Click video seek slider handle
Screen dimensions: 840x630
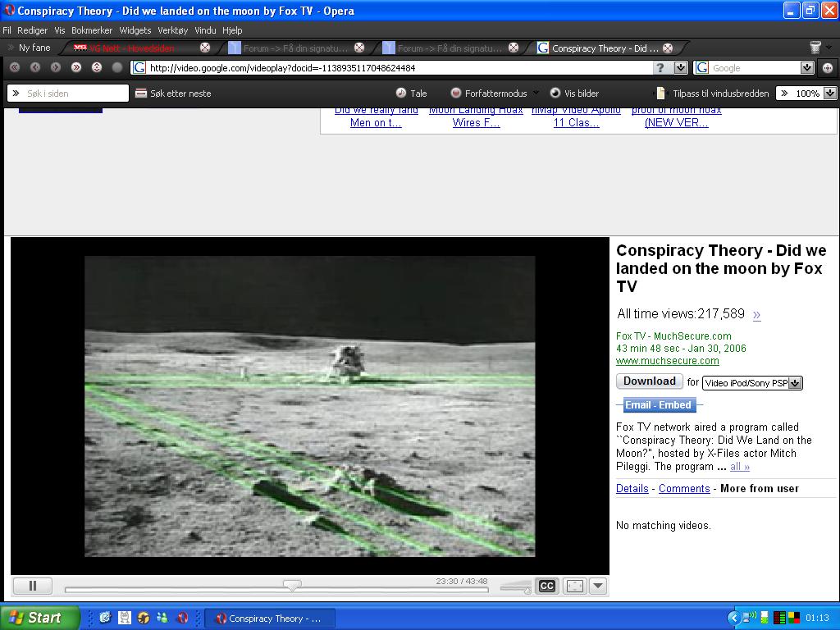point(292,584)
